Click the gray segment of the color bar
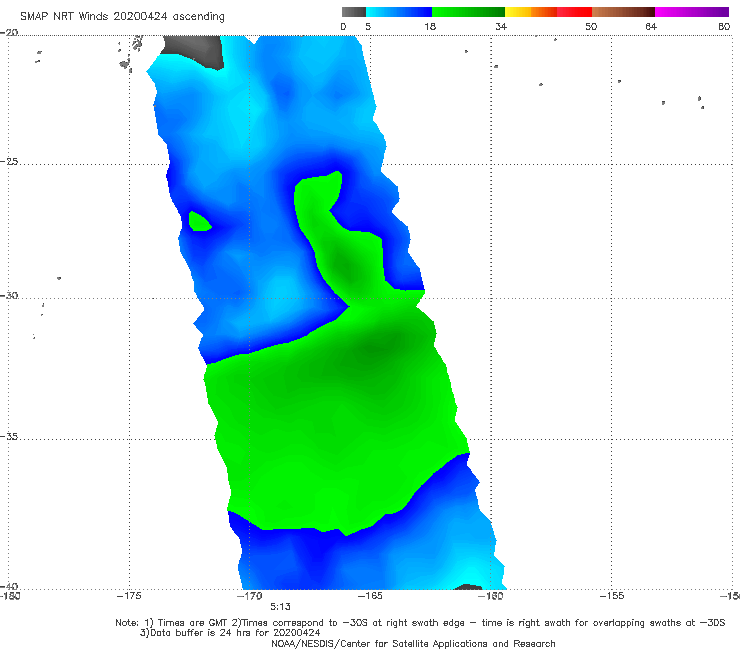740x650 pixels. point(354,12)
